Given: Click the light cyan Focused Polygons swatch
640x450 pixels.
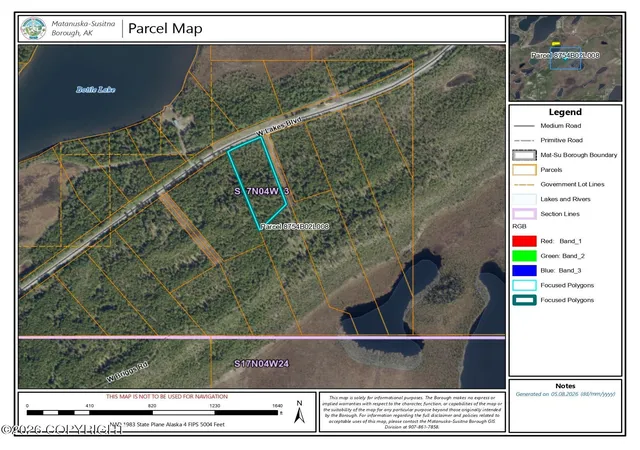Looking at the screenshot, I should 524,285.
